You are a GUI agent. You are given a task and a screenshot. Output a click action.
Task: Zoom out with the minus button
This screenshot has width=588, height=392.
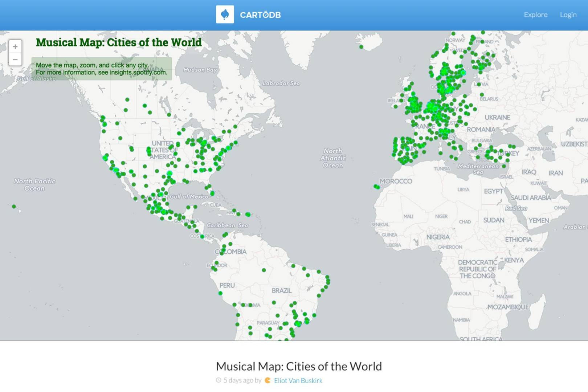coord(15,60)
